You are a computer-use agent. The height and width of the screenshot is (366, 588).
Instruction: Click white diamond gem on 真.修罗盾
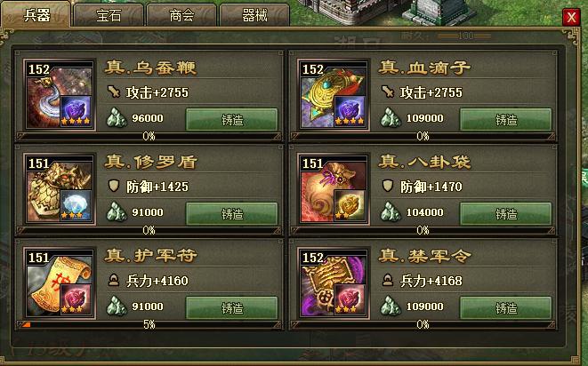tap(76, 205)
